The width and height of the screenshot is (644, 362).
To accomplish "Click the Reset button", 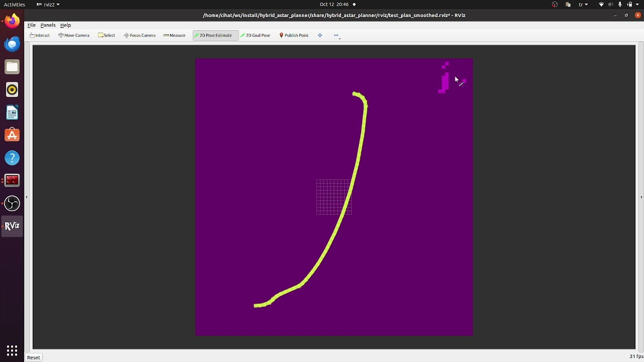I will pos(33,357).
